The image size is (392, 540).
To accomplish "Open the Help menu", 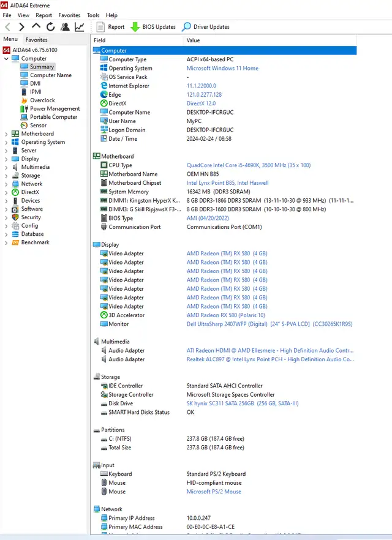I will click(111, 15).
